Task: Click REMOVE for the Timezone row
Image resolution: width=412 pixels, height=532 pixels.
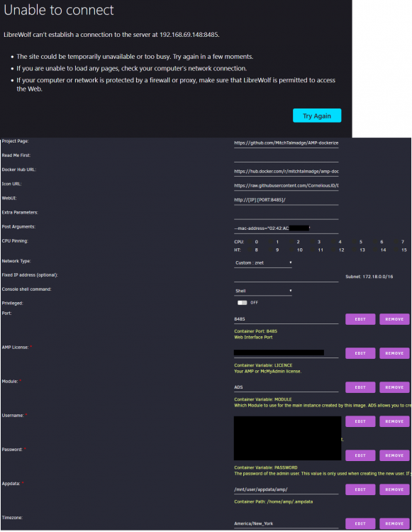Action: tap(394, 523)
